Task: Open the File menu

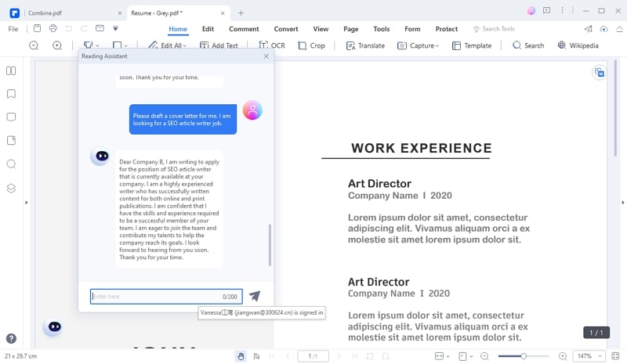Action: (13, 29)
